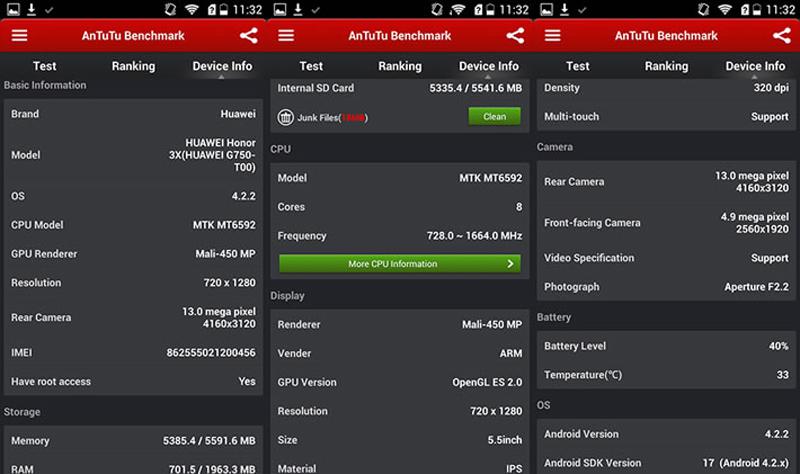This screenshot has width=800, height=474.
Task: Open hamburger menu in middle AnTuTu screen
Action: 286,35
